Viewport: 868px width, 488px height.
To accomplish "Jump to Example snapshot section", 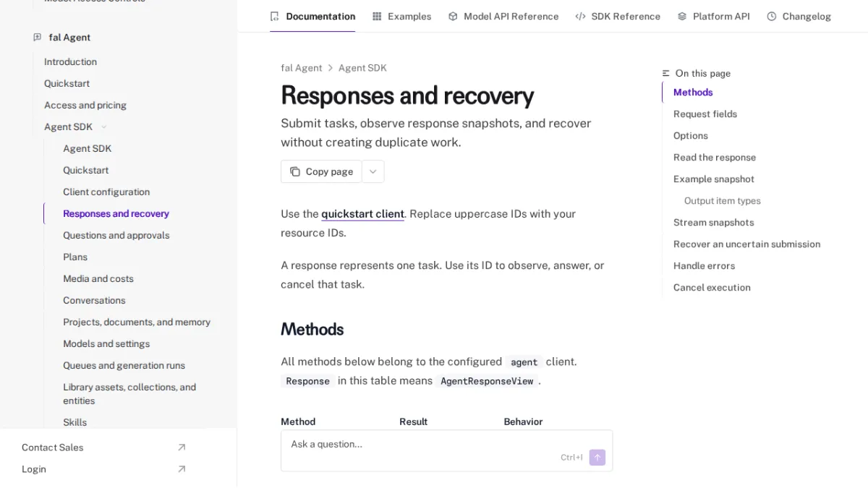I will 714,179.
